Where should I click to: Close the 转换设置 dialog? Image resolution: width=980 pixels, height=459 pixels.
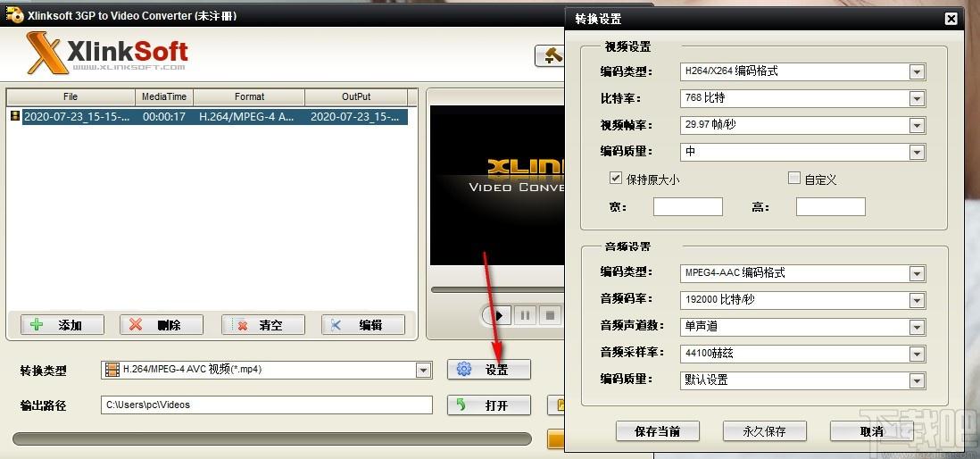pos(951,20)
